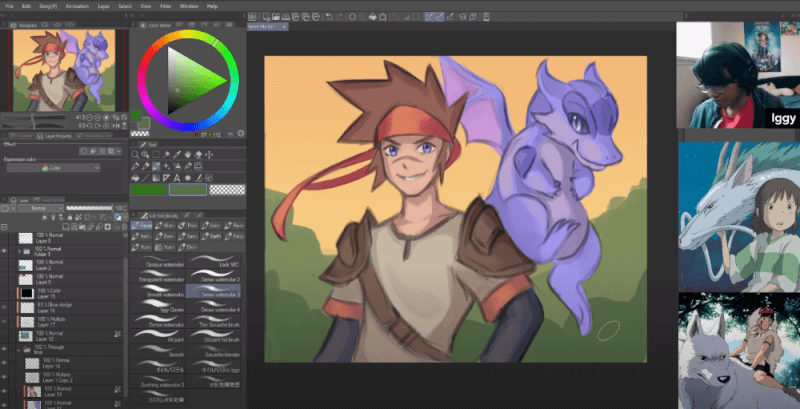Open the Edit menu
The image size is (800, 409).
27,6
